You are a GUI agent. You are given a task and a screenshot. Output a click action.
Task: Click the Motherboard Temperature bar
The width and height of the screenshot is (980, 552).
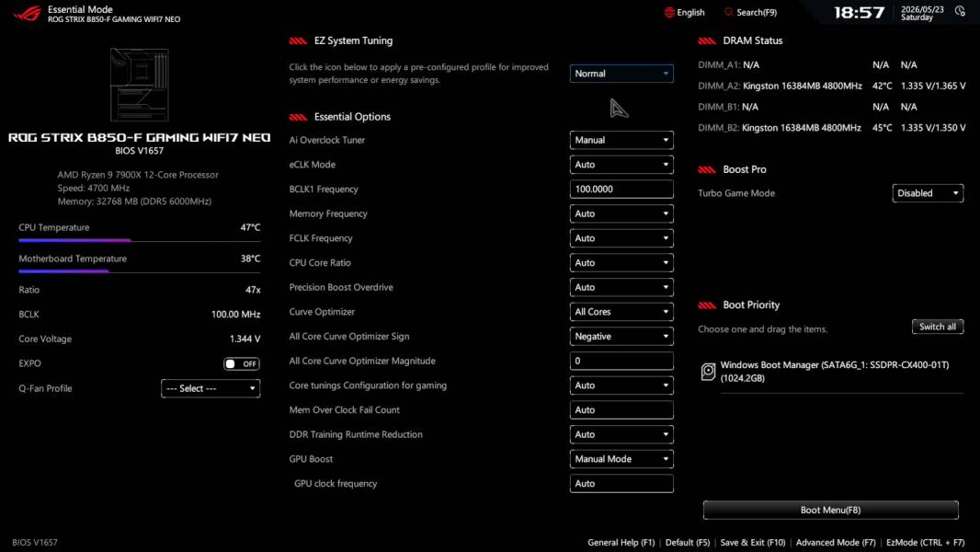point(140,271)
